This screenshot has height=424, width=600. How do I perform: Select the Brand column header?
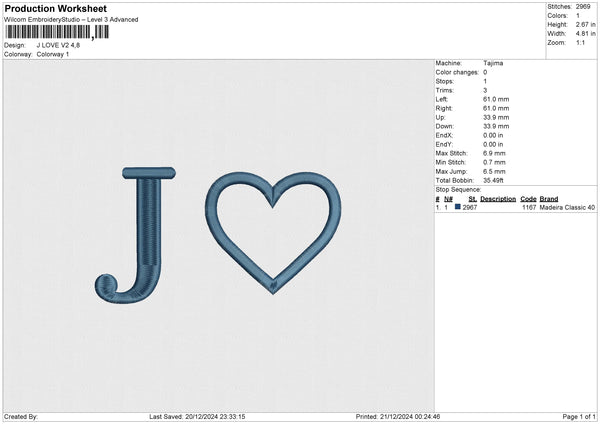pos(549,198)
